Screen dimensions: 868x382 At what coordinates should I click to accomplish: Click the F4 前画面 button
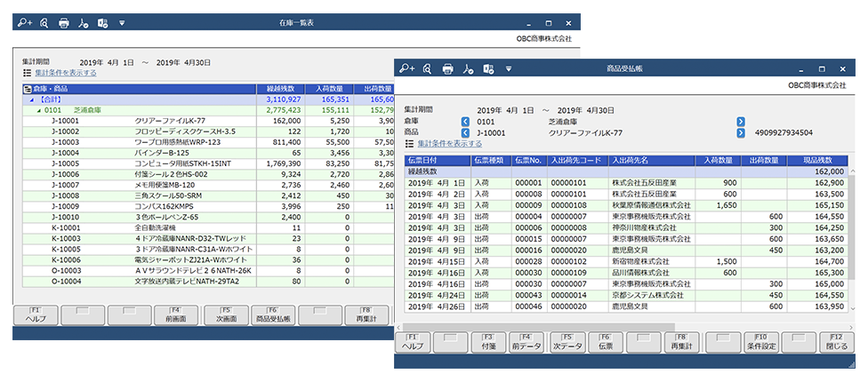click(177, 315)
